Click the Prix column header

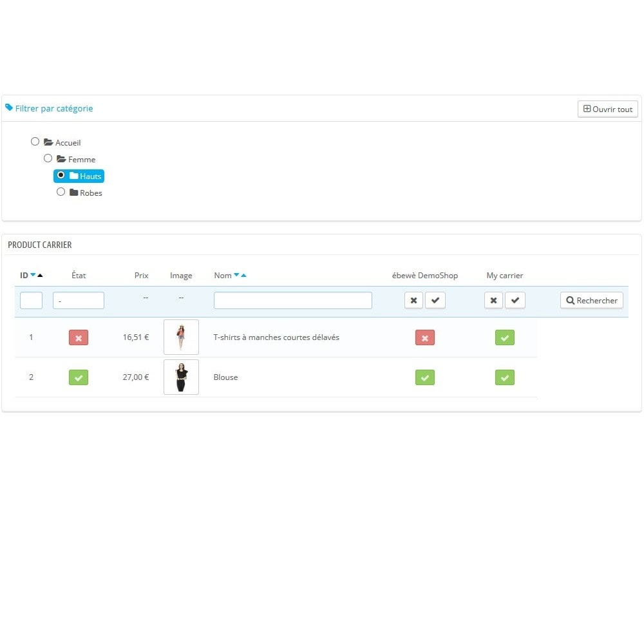(x=141, y=275)
